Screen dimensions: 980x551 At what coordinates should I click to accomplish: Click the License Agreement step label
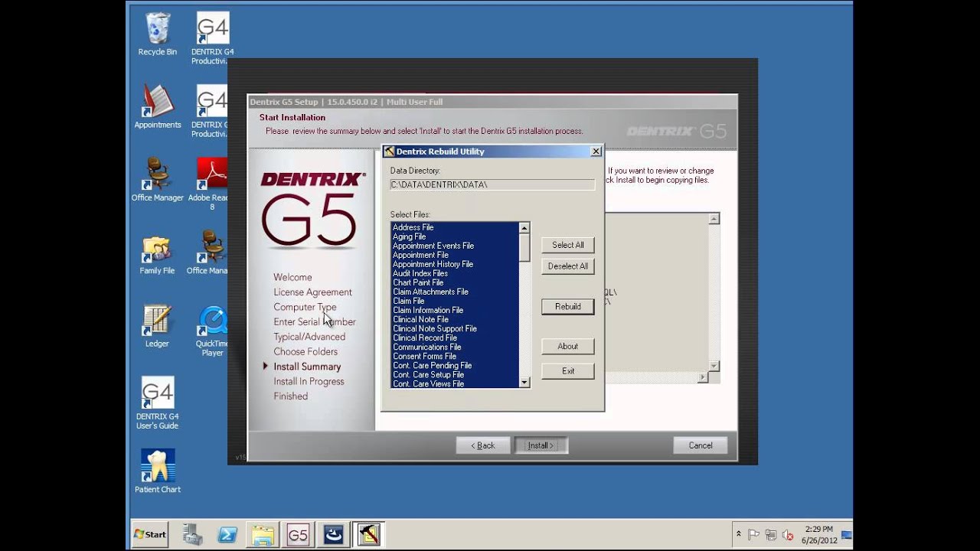(x=312, y=292)
